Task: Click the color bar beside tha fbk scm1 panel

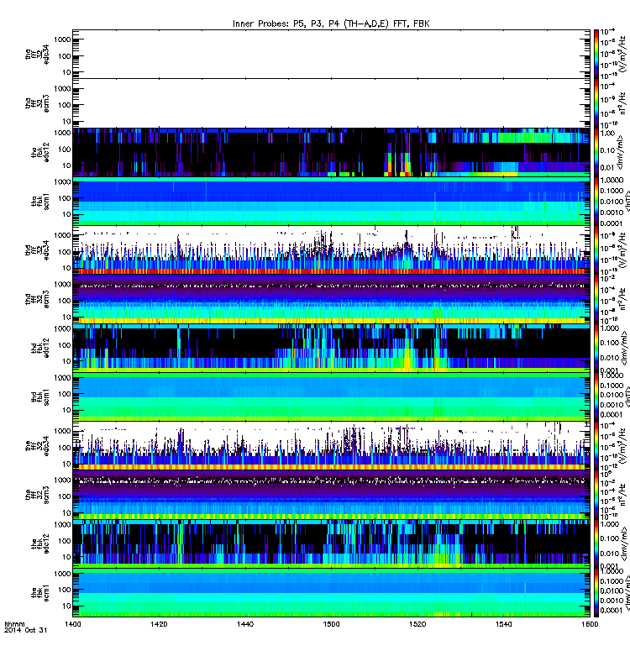Action: tap(596, 202)
